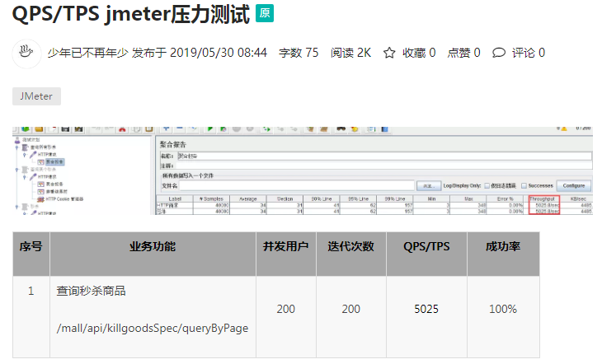Viewport: 602px width, 364px height.
Task: Click the red Cut scissors toolbar icon
Action: (x=122, y=128)
